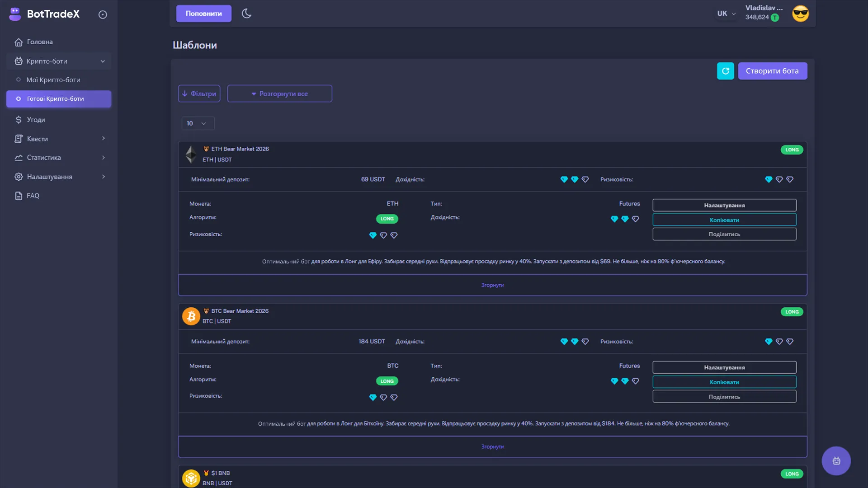The image size is (868, 488).
Task: Click the Bitcoin logo on BTC card
Action: tap(191, 316)
